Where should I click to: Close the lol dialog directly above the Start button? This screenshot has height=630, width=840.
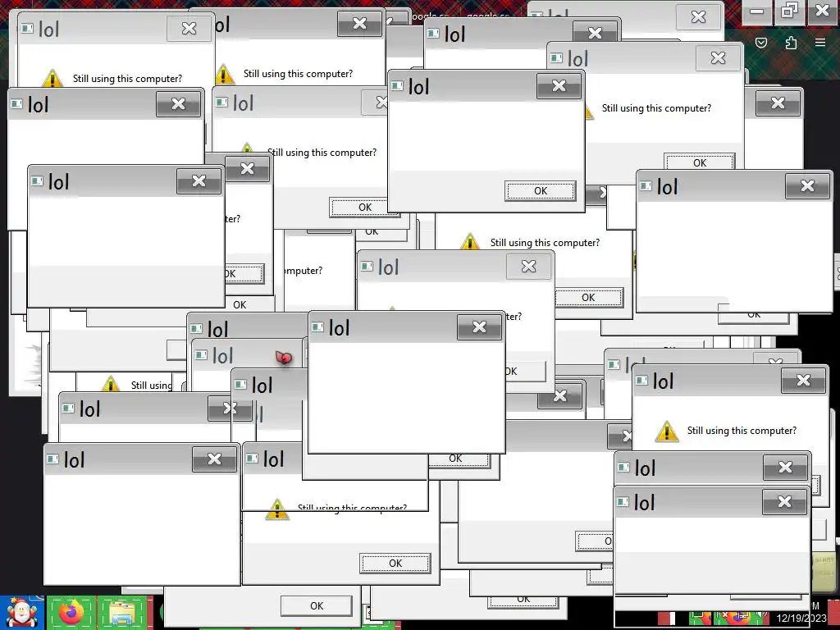coord(214,459)
